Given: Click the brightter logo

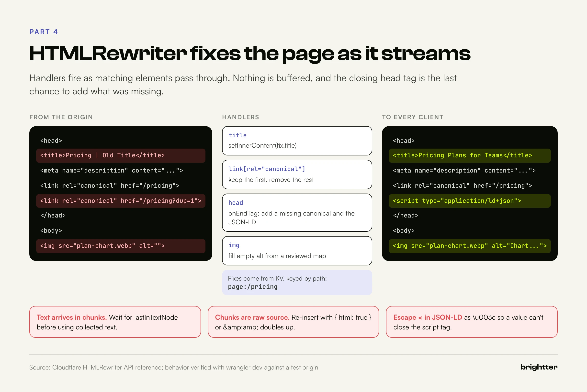Looking at the screenshot, I should tap(539, 367).
